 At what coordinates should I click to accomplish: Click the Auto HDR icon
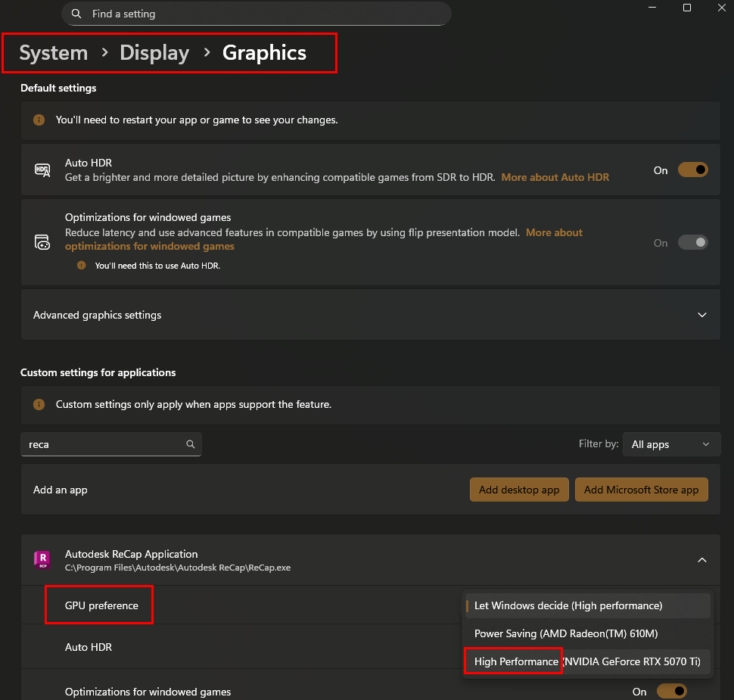(x=42, y=170)
